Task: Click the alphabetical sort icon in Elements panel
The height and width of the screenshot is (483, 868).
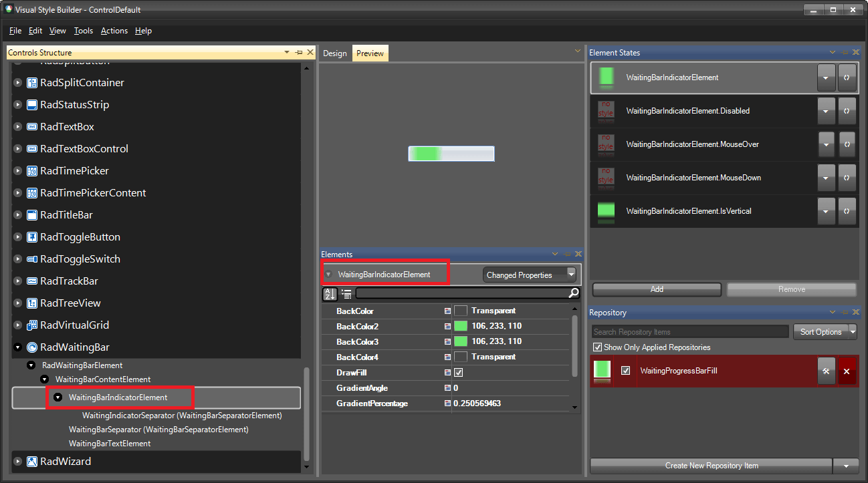Action: tap(330, 294)
